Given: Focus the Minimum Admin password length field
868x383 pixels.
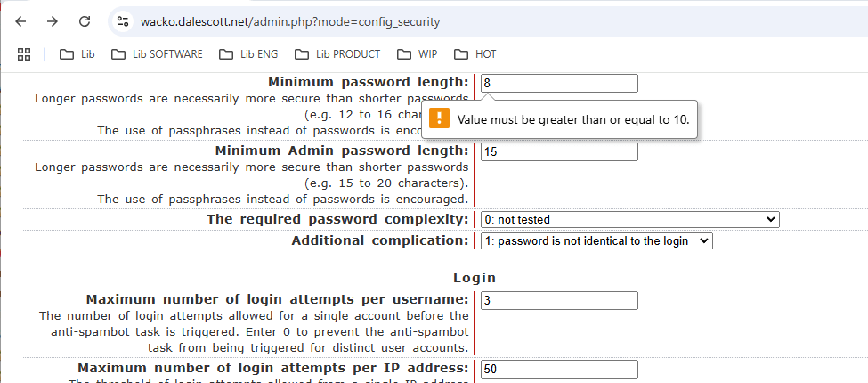Looking at the screenshot, I should pyautogui.click(x=559, y=152).
